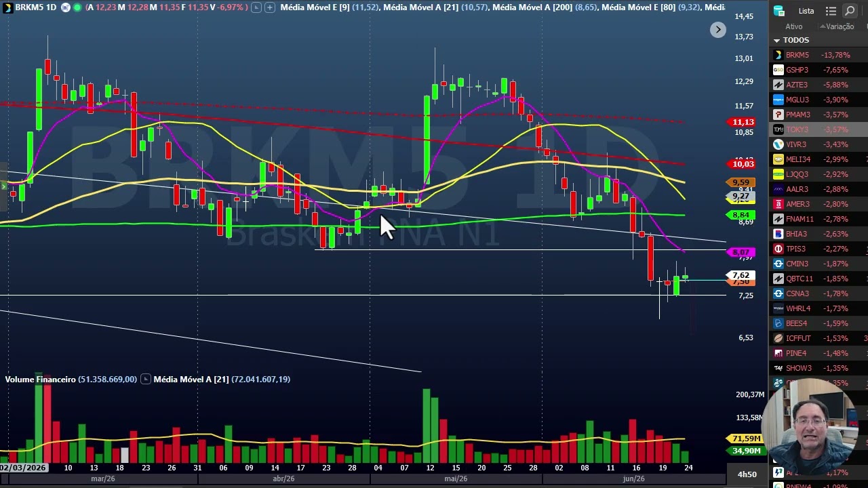Click the CMIN3 logo in the watchlist
The image size is (868, 488).
[778, 264]
